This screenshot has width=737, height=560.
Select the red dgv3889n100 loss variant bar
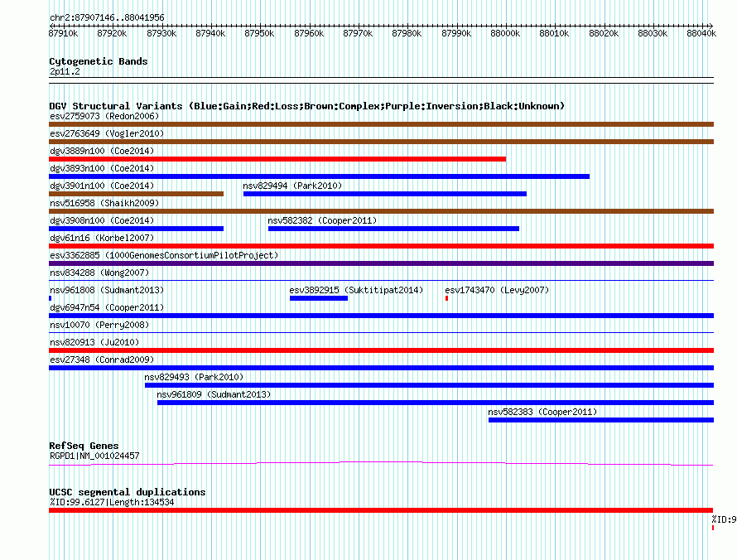tap(277, 159)
